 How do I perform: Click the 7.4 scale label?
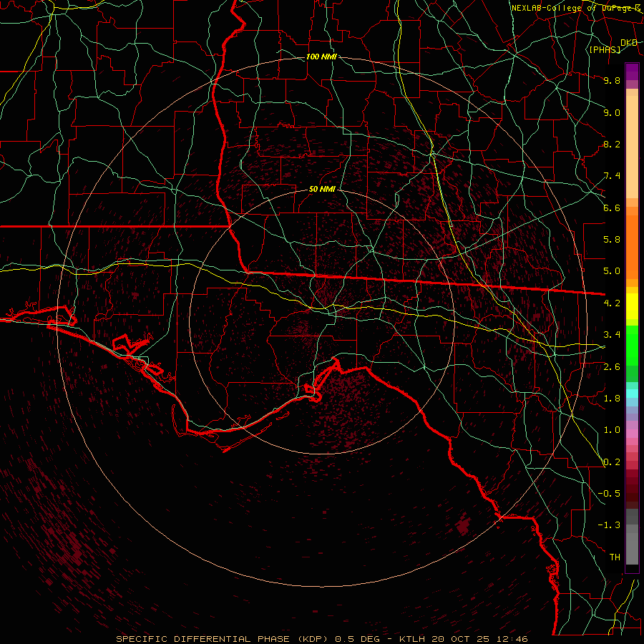(612, 176)
